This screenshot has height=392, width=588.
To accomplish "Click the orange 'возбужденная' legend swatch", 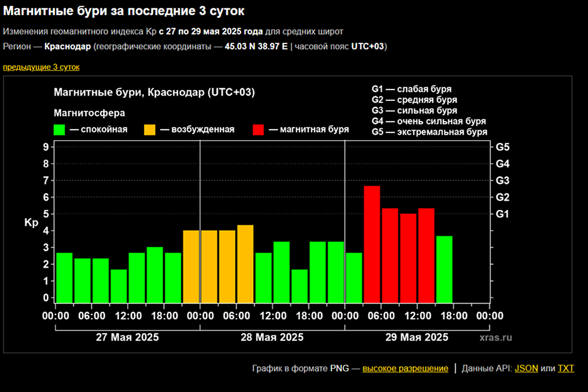I will pyautogui.click(x=149, y=129).
